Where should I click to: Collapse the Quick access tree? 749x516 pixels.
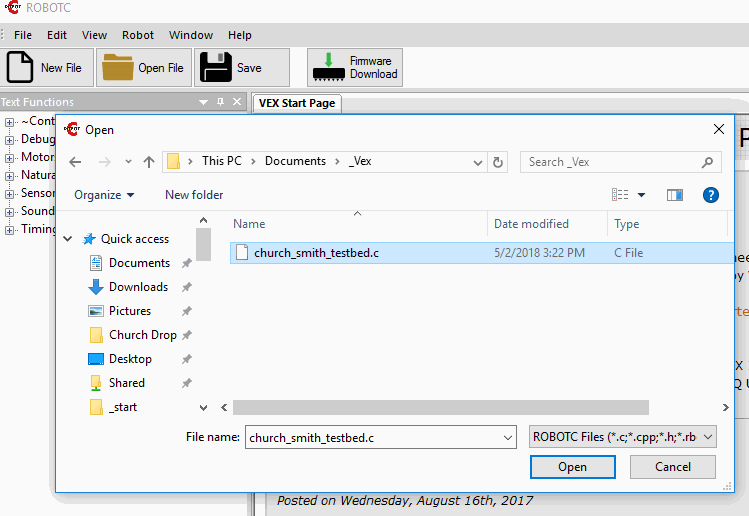point(69,239)
